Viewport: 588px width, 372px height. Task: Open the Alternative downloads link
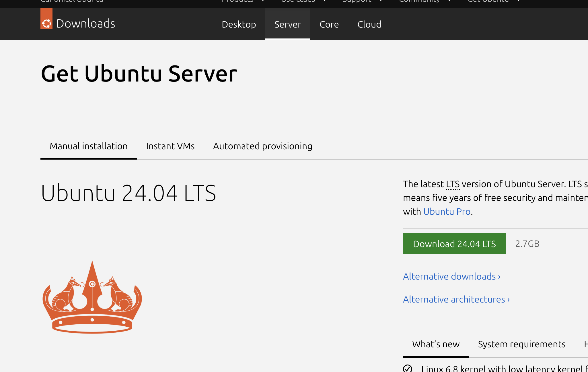(452, 276)
